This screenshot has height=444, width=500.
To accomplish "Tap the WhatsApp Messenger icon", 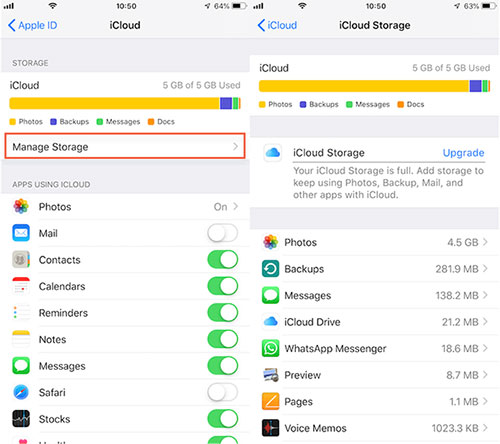I will click(x=270, y=348).
